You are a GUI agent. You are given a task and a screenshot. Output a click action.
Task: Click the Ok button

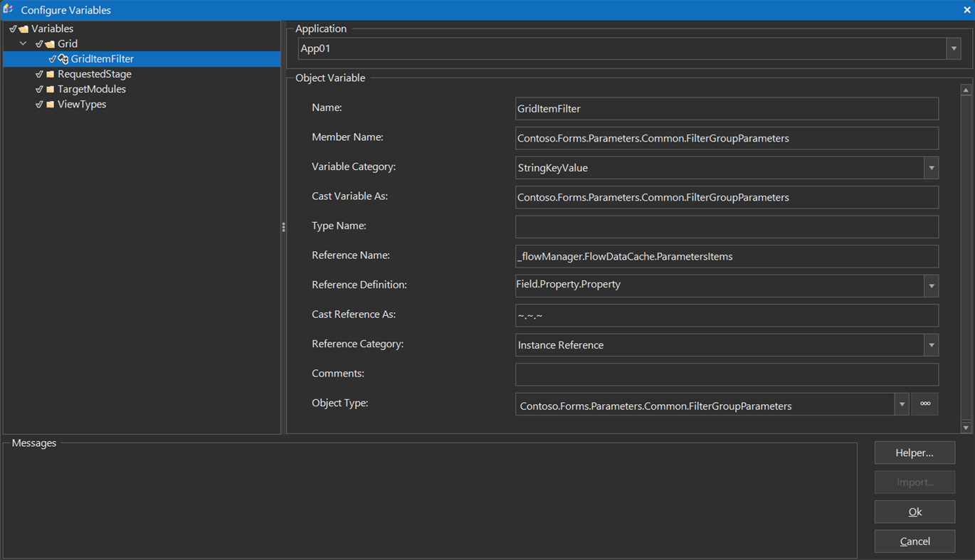pyautogui.click(x=915, y=512)
